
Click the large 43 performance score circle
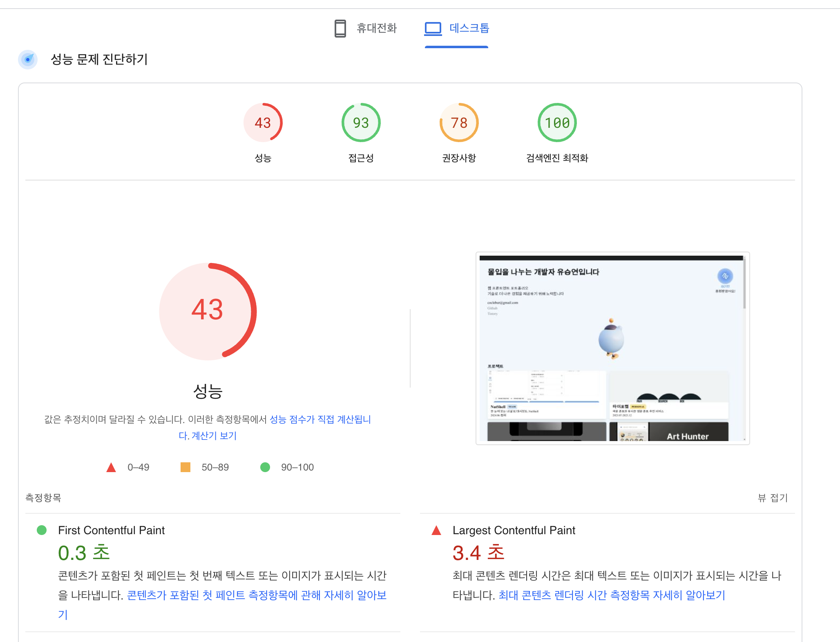click(x=208, y=311)
